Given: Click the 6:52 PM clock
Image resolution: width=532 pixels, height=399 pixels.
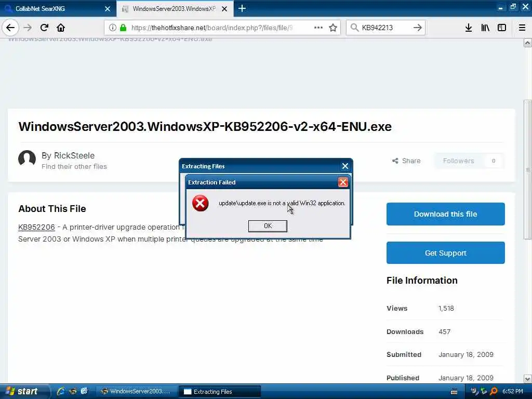Looking at the screenshot, I should tap(513, 391).
